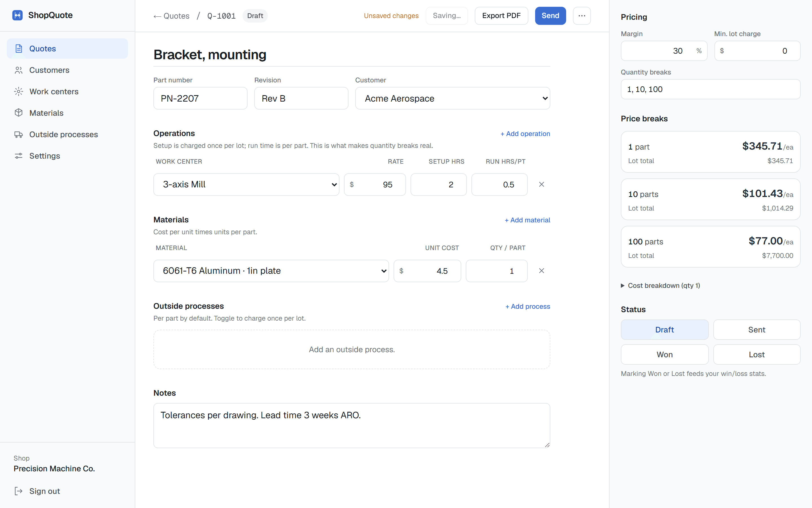Screen dimensions: 812x508
Task: Click the ShopQuote logo icon
Action: point(17,15)
